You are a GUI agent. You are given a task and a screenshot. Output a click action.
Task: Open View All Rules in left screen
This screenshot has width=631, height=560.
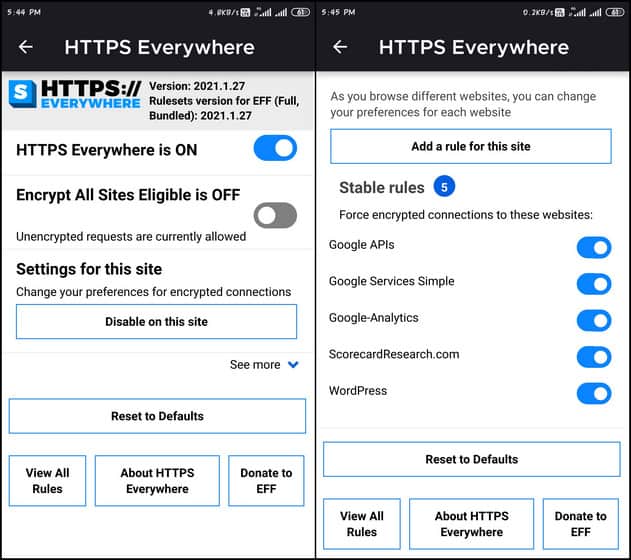(47, 481)
